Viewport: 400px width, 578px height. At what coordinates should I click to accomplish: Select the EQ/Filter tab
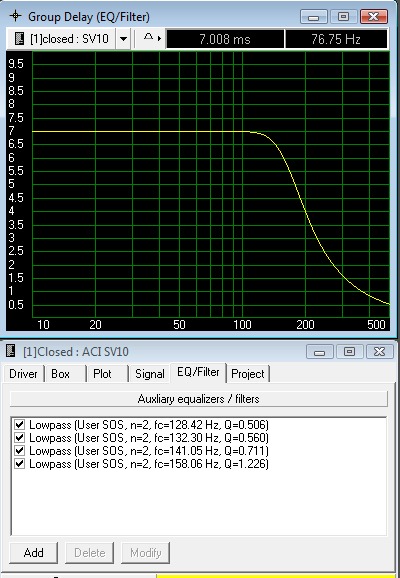(x=198, y=372)
